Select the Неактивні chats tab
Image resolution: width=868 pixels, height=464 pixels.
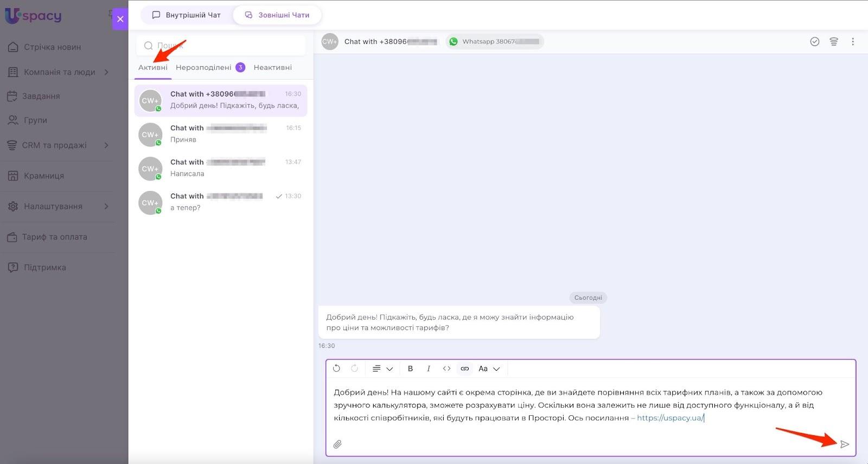(273, 68)
